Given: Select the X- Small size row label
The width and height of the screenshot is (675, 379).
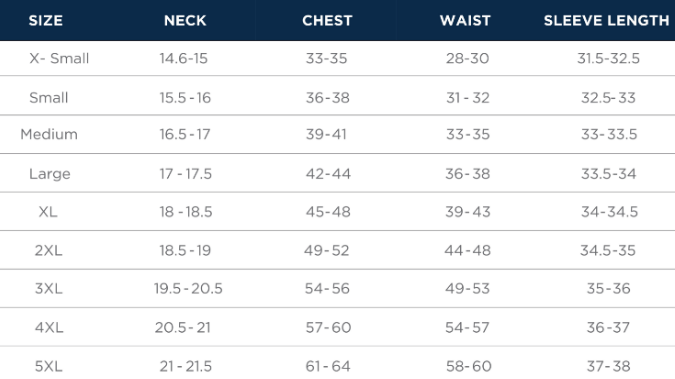Looking at the screenshot, I should click(x=59, y=58).
